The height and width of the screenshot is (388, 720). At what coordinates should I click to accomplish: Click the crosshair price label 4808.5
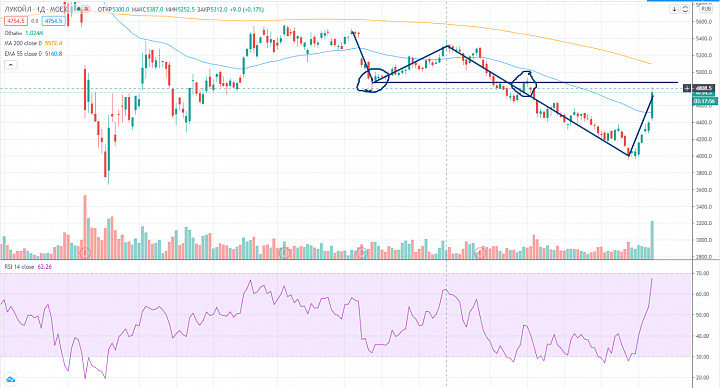tap(703, 88)
